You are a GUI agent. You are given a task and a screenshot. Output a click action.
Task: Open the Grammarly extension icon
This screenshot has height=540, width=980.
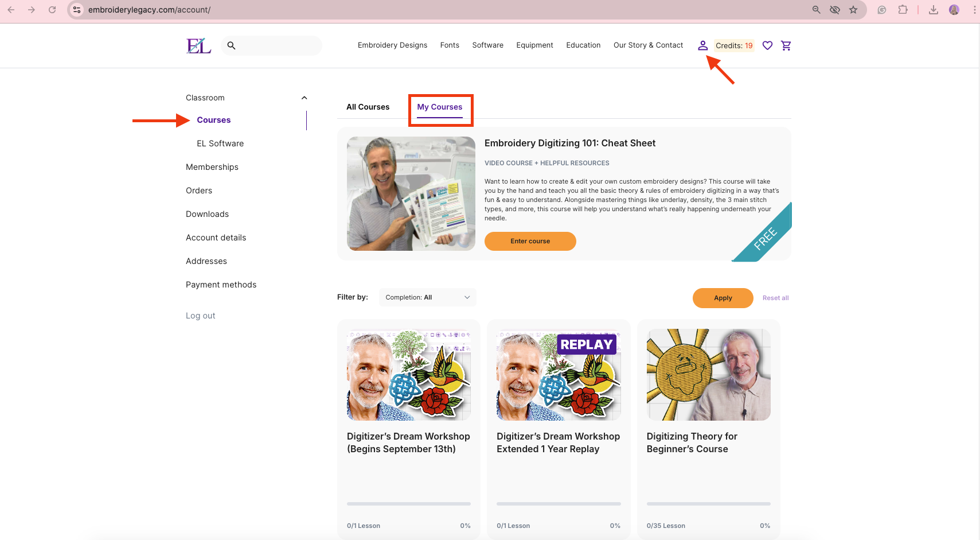[882, 10]
